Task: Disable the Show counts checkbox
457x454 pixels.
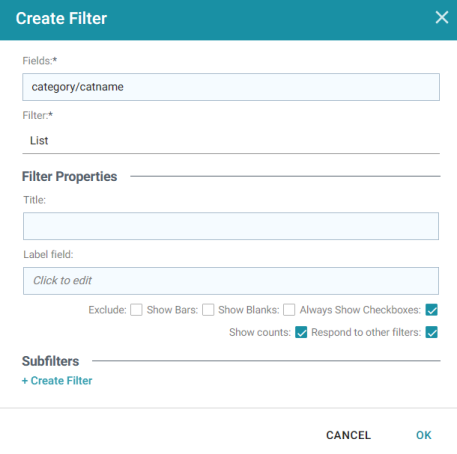Action: 301,332
